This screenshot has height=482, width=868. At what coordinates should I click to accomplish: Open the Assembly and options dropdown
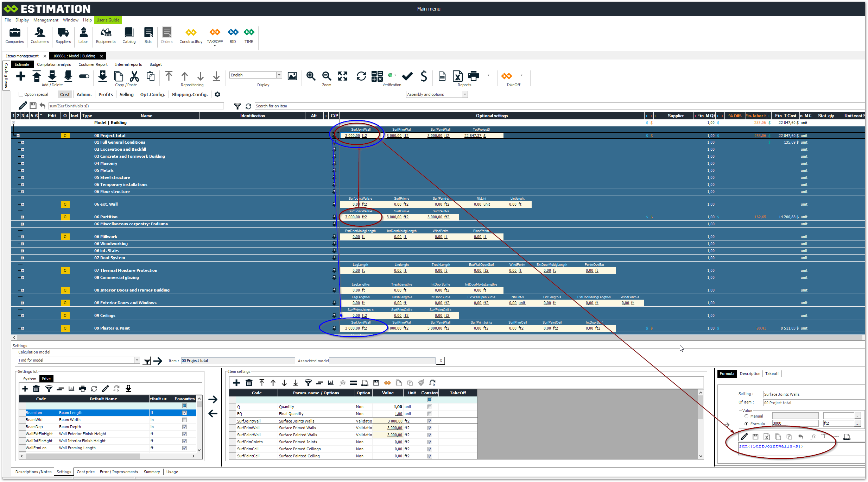coord(465,94)
